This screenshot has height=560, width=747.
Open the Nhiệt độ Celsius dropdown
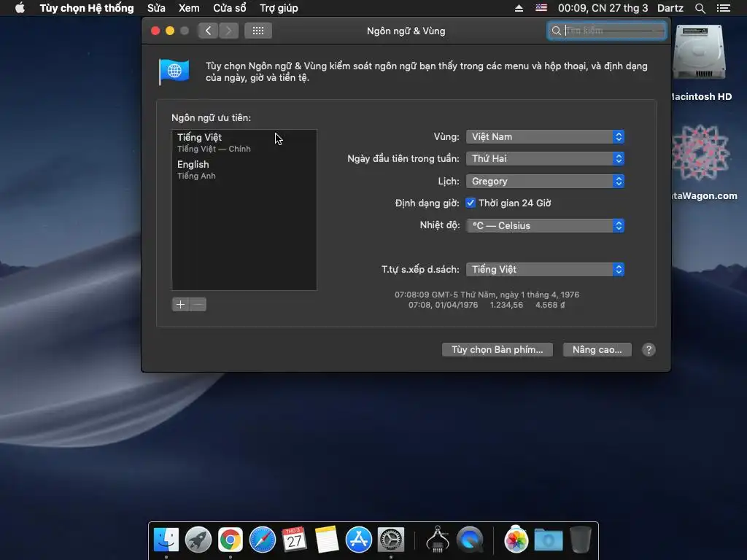click(x=545, y=226)
